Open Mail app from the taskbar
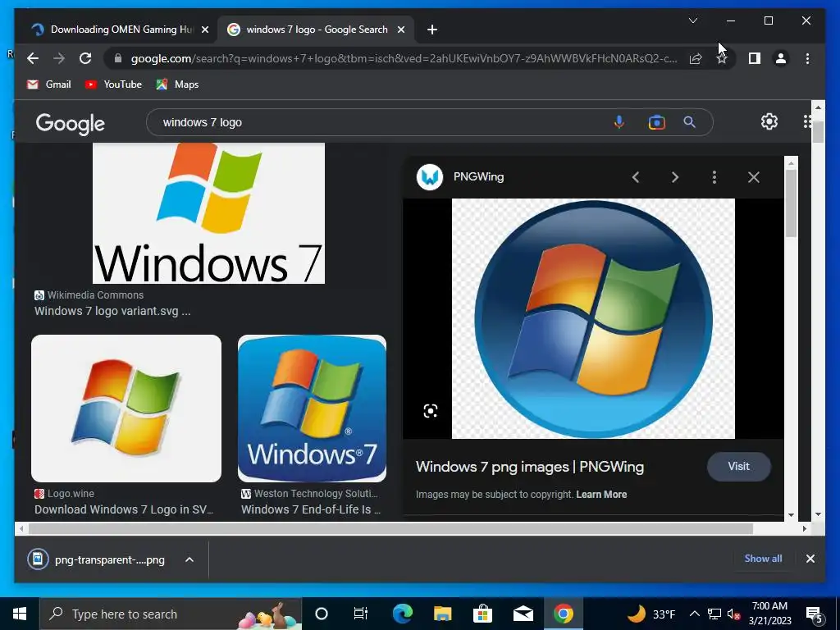 tap(523, 614)
